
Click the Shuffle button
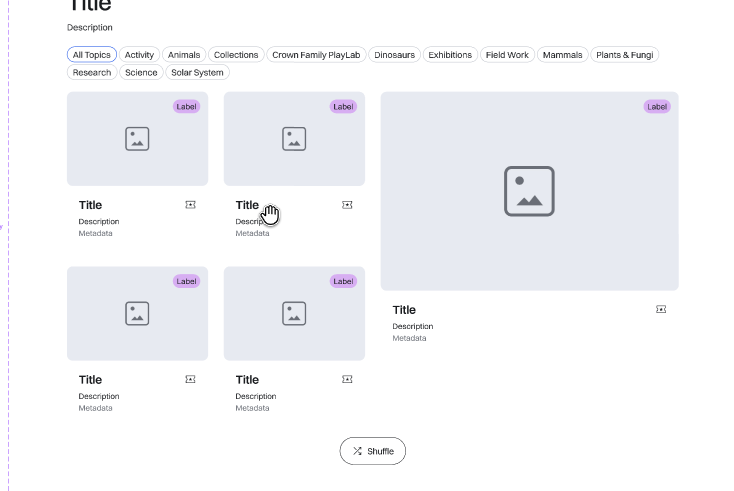coord(373,451)
